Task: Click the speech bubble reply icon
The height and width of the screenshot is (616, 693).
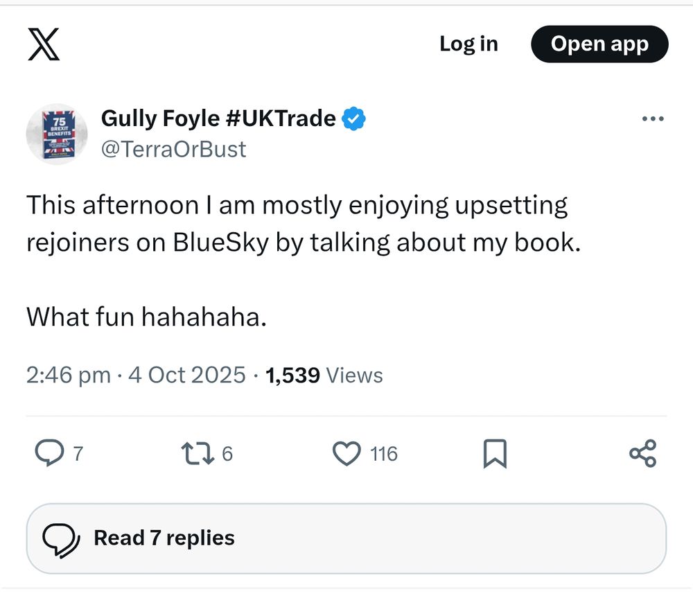Action: [x=49, y=454]
